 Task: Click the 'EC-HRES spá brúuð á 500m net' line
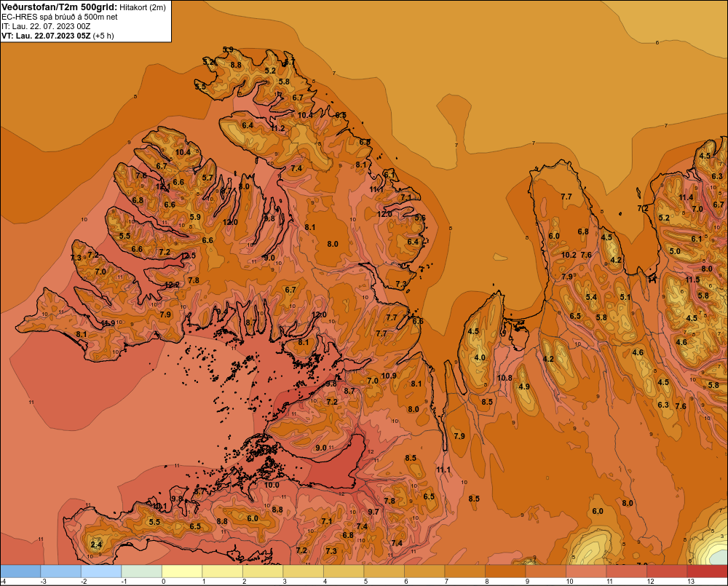(x=60, y=17)
